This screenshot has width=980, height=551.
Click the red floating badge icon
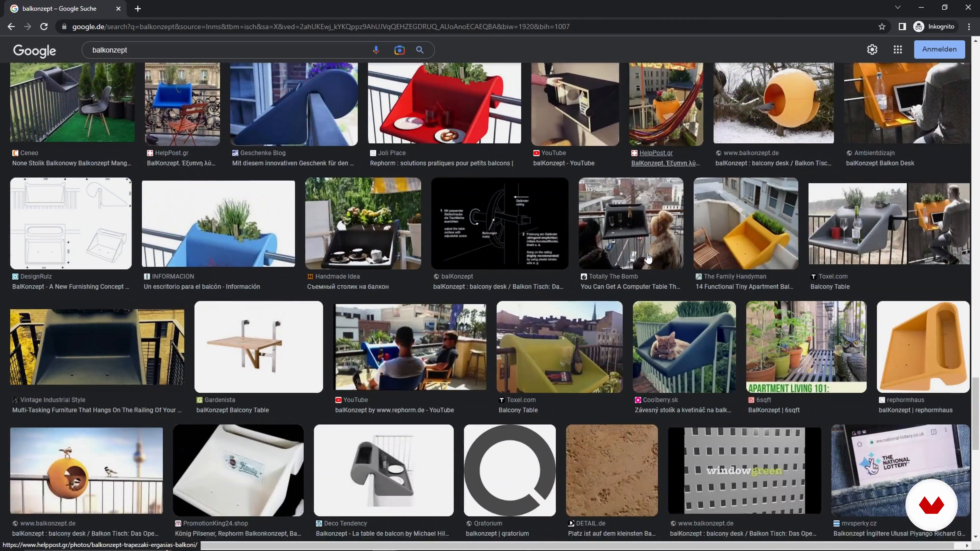[x=931, y=505]
